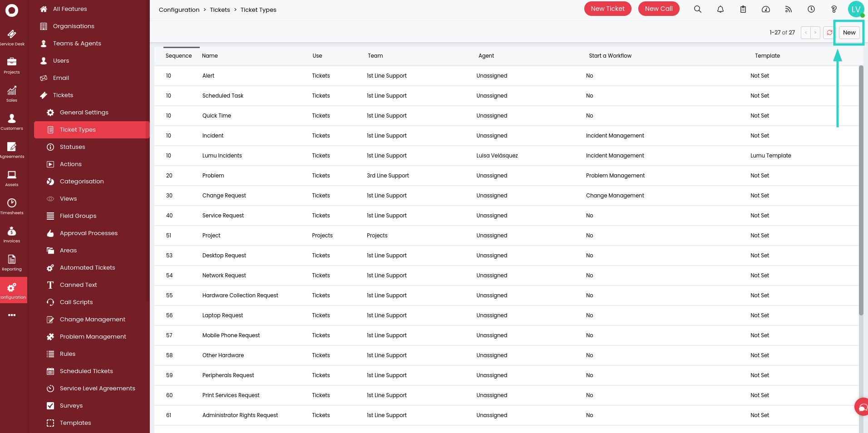Open Canned Text menu item

coord(79,285)
